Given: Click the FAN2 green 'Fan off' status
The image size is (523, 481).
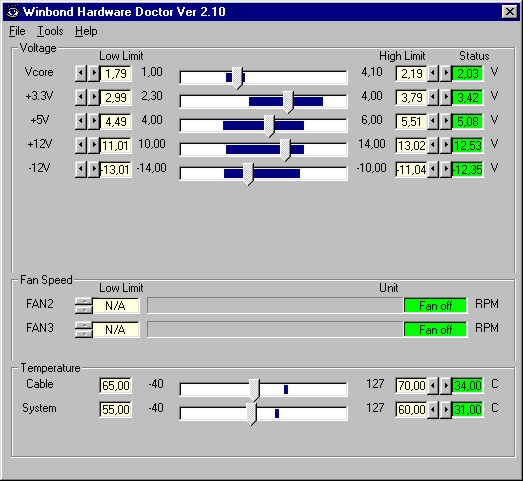Looking at the screenshot, I should 435,306.
